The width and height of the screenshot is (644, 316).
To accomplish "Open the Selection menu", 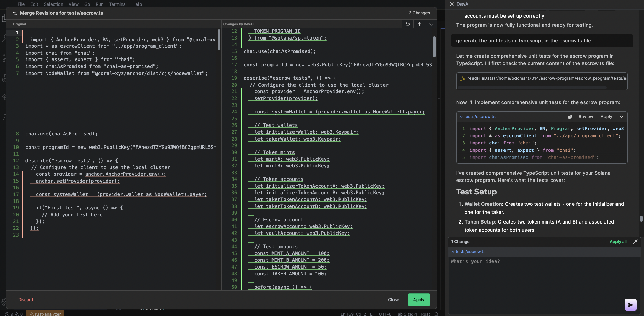I will (x=53, y=4).
